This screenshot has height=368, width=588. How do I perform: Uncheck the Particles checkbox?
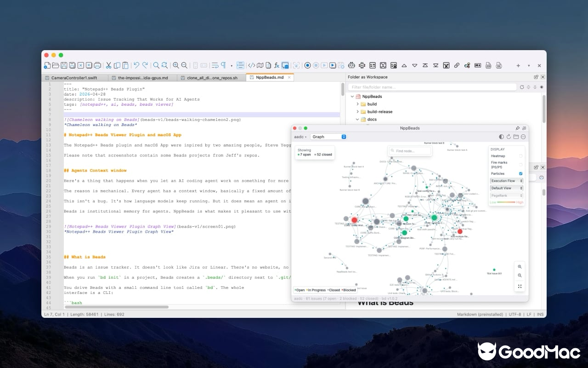pyautogui.click(x=520, y=173)
